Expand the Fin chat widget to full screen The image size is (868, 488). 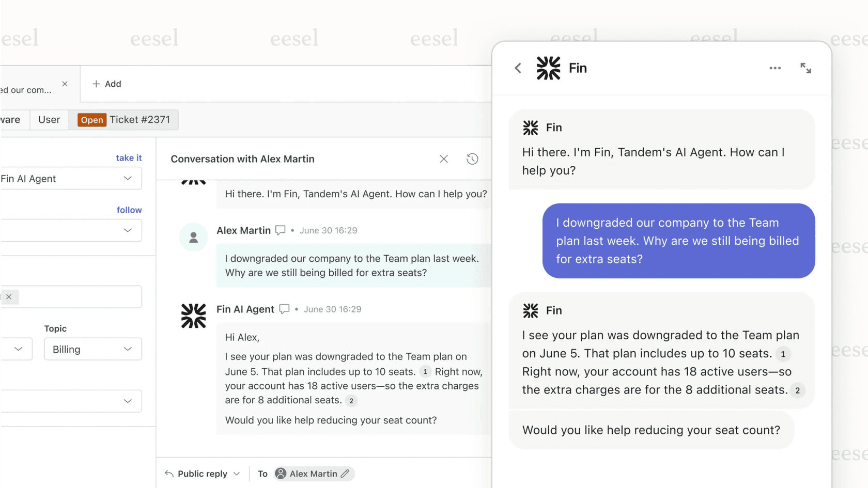806,68
